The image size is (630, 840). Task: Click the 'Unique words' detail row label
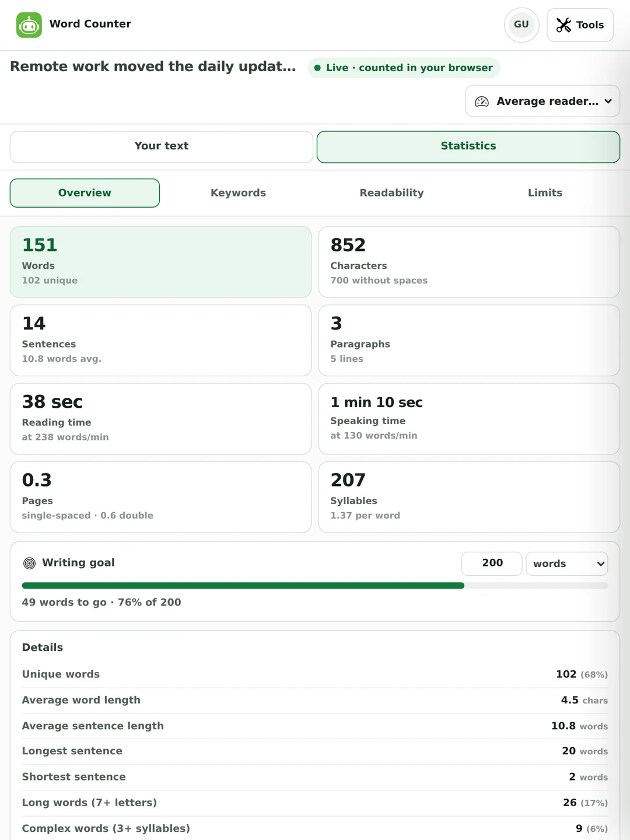point(61,674)
